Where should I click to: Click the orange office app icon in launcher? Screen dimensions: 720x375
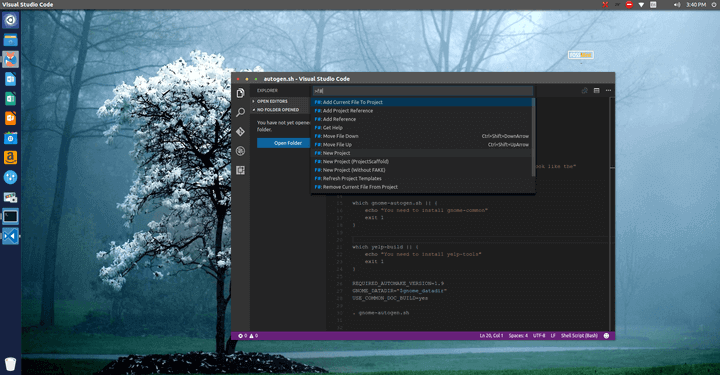coord(11,118)
